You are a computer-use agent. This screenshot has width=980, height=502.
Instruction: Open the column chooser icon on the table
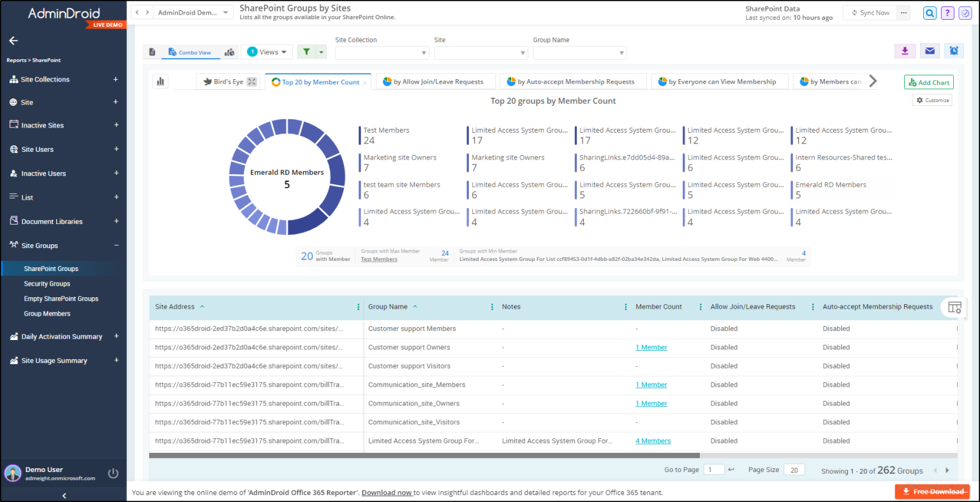click(954, 307)
